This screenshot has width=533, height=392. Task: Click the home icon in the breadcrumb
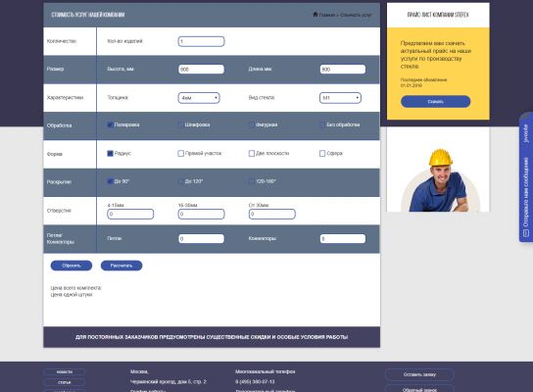(315, 15)
